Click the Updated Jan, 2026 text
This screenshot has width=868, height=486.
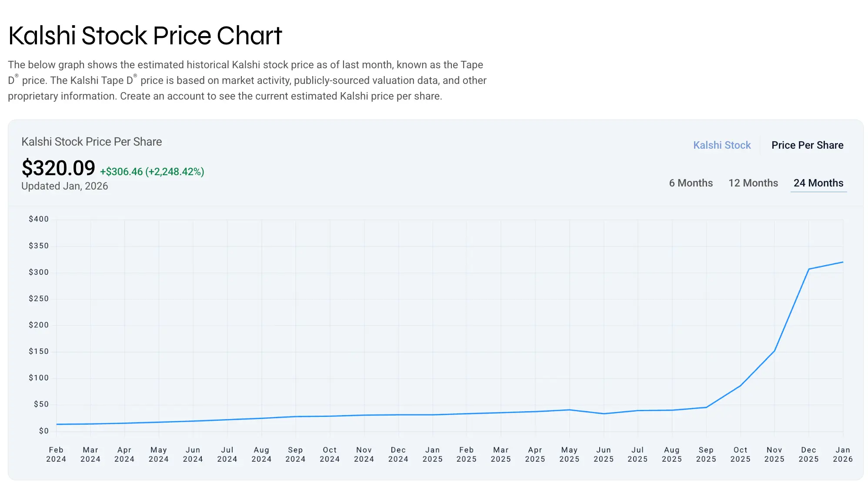click(x=65, y=186)
